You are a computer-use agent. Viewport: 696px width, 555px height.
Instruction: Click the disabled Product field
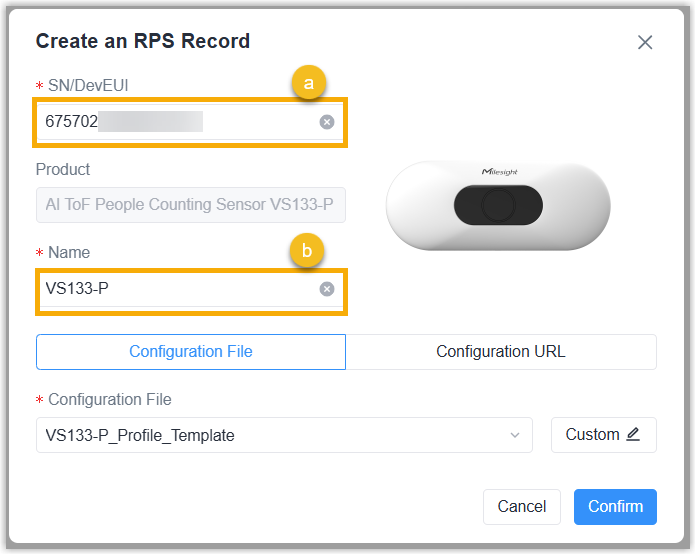(191, 205)
